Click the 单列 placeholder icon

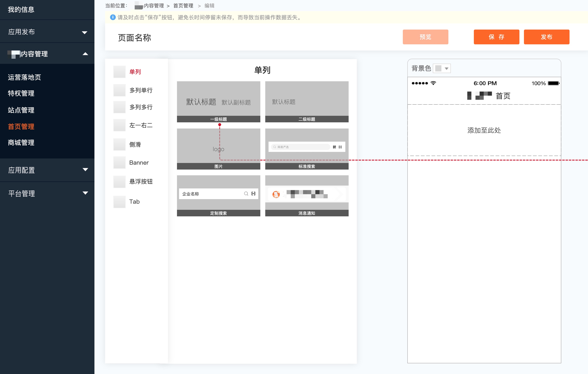click(119, 72)
